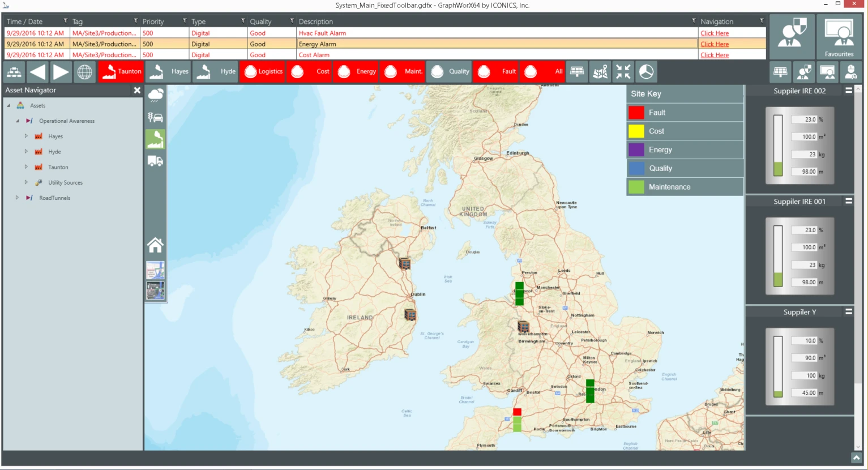The image size is (868, 470).
Task: Open the asset hierarchy tree icon
Action: [14, 72]
